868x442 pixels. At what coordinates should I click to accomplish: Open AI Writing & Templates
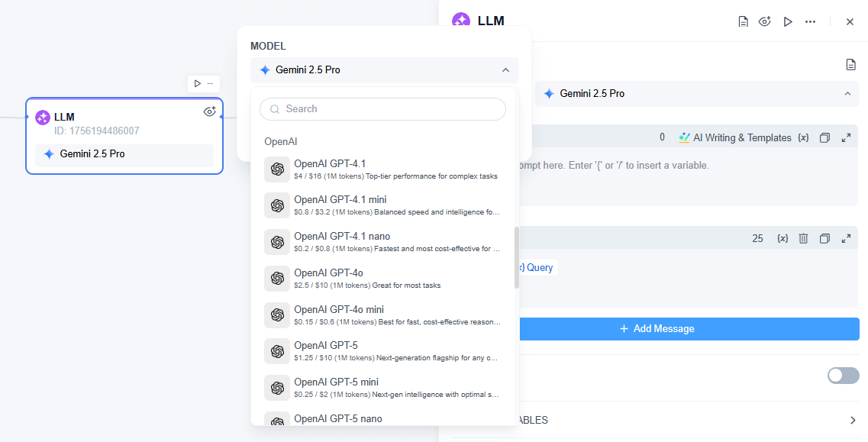(735, 138)
